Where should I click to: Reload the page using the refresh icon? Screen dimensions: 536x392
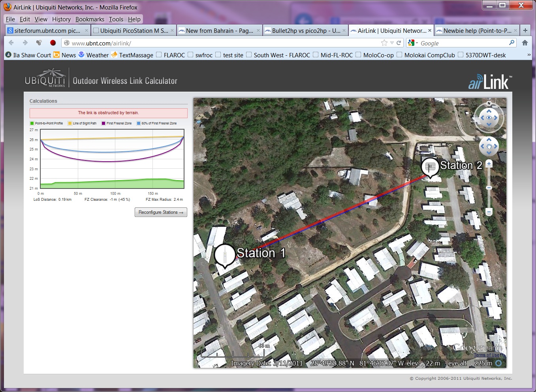click(399, 43)
